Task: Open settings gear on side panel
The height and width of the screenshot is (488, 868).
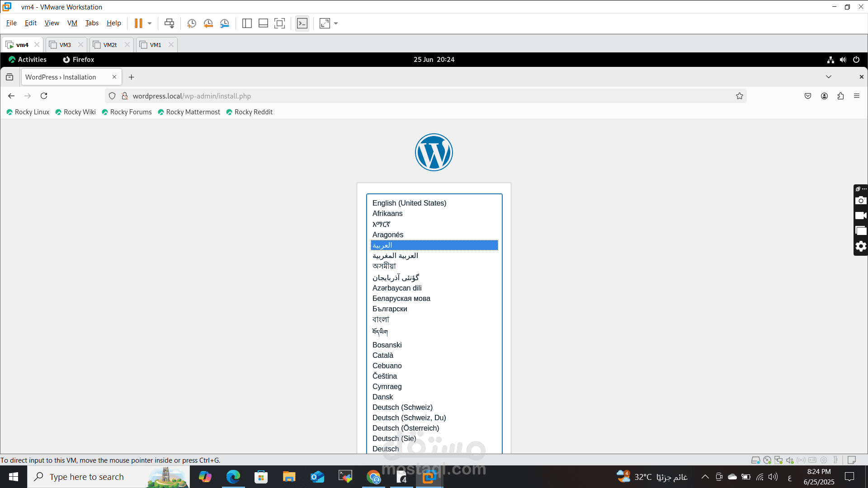Action: click(861, 246)
